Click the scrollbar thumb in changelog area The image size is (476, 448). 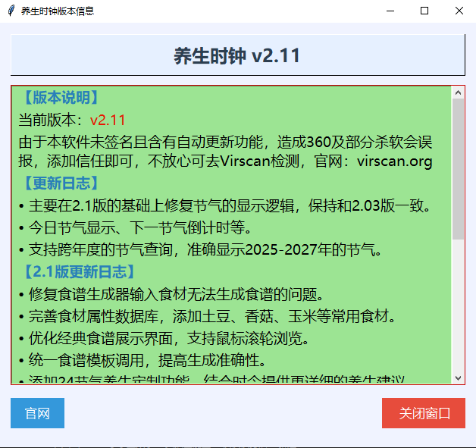458,168
